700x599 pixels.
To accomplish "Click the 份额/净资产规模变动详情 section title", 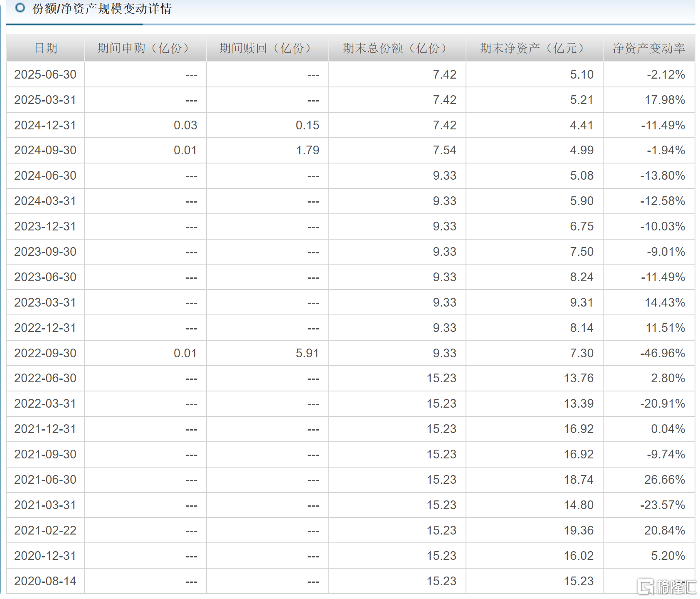I will click(x=102, y=9).
